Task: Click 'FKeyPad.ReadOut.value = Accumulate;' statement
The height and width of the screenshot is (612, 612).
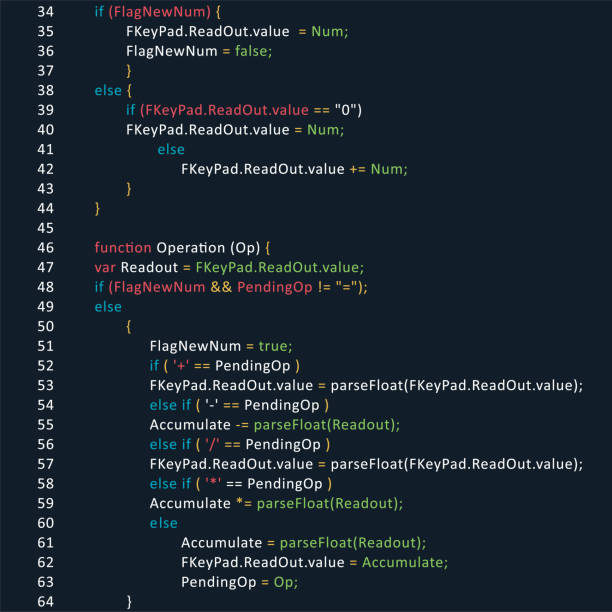Action: click(315, 562)
